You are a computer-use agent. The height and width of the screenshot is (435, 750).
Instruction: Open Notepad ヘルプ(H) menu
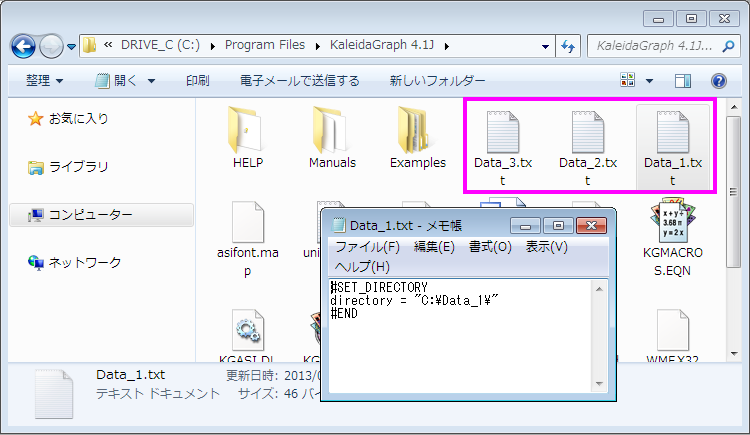pos(362,267)
